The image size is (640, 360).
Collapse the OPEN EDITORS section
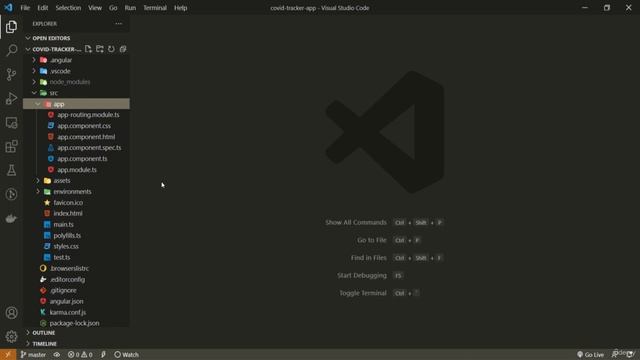pos(76,38)
